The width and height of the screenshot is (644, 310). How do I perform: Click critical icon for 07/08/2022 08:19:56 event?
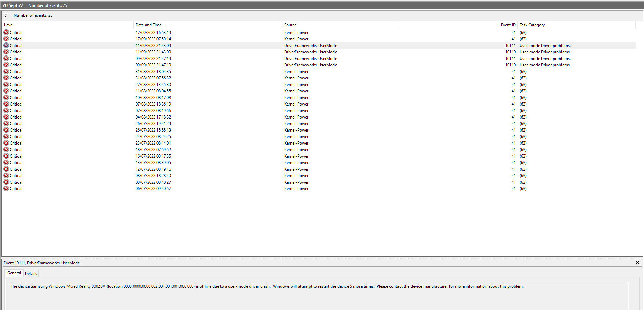[x=6, y=110]
